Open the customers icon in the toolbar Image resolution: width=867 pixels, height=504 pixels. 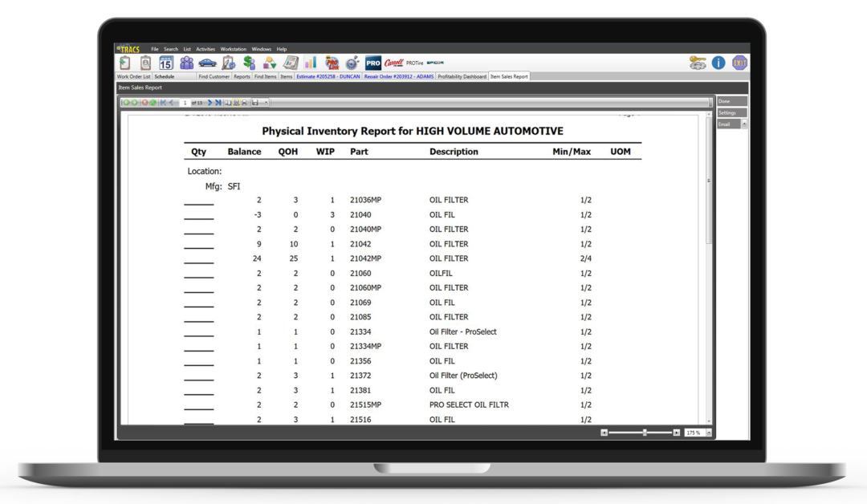coord(186,62)
